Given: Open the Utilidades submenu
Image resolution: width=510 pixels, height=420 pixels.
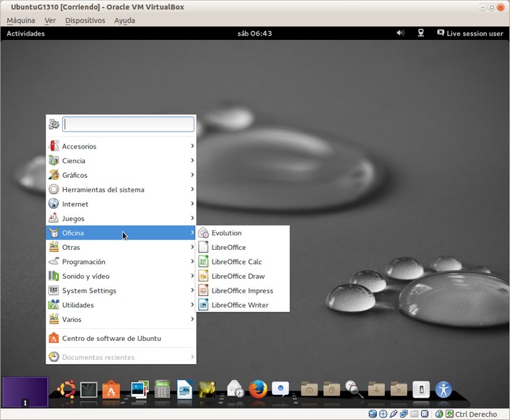Looking at the screenshot, I should tap(121, 304).
